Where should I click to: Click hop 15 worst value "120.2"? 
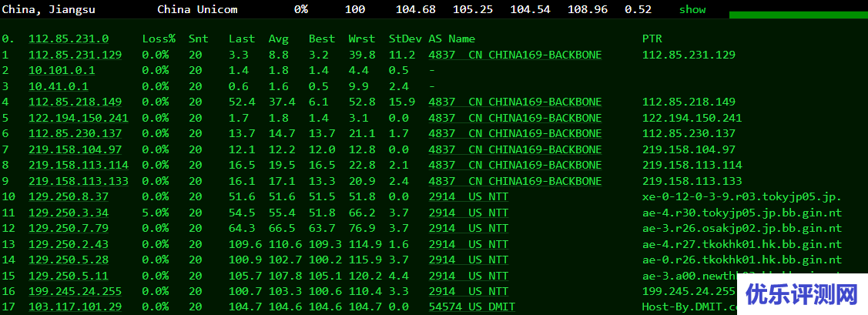pos(365,276)
